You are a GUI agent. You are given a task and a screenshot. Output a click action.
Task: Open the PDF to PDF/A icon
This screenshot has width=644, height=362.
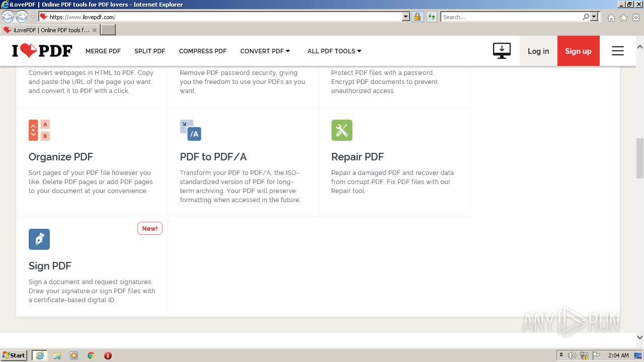191,130
